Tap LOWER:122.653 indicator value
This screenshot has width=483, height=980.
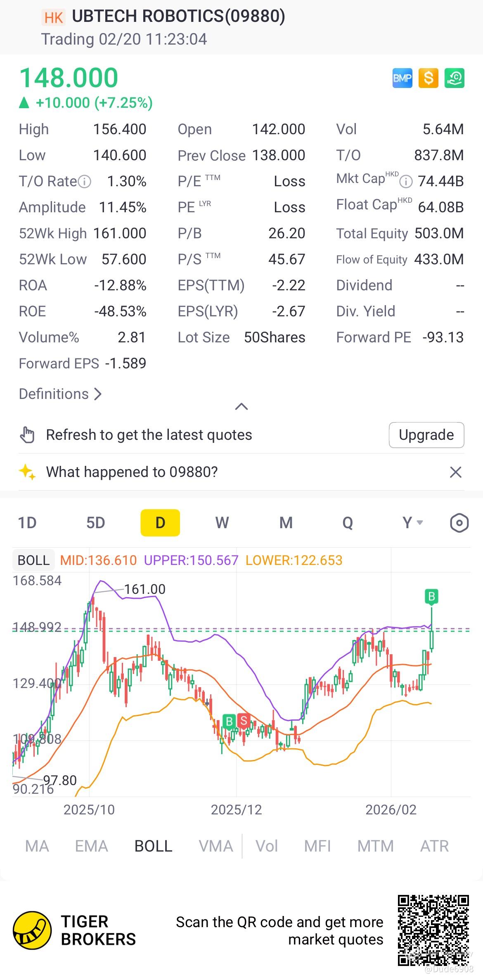[x=294, y=560]
